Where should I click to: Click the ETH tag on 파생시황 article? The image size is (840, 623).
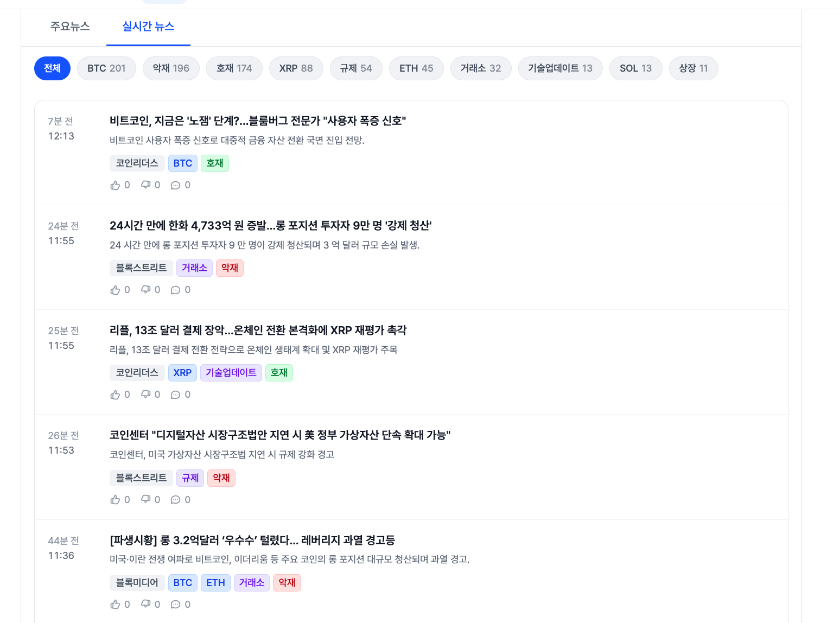click(x=215, y=583)
